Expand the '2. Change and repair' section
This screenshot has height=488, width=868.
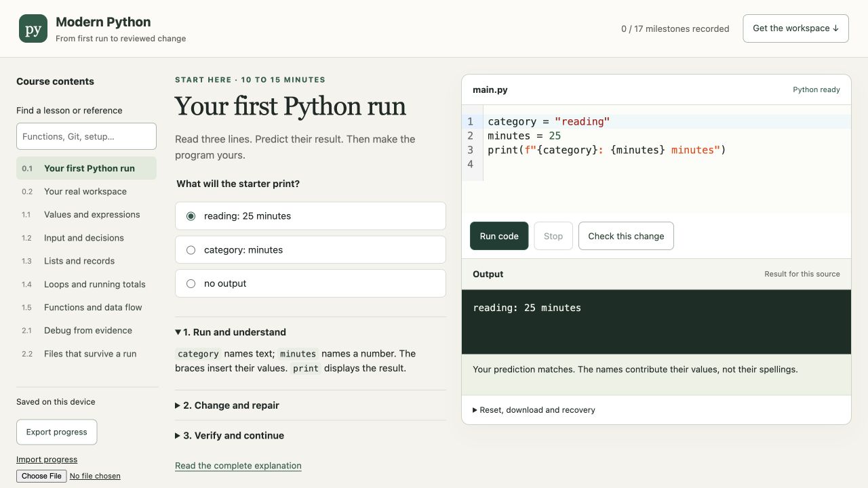(227, 405)
